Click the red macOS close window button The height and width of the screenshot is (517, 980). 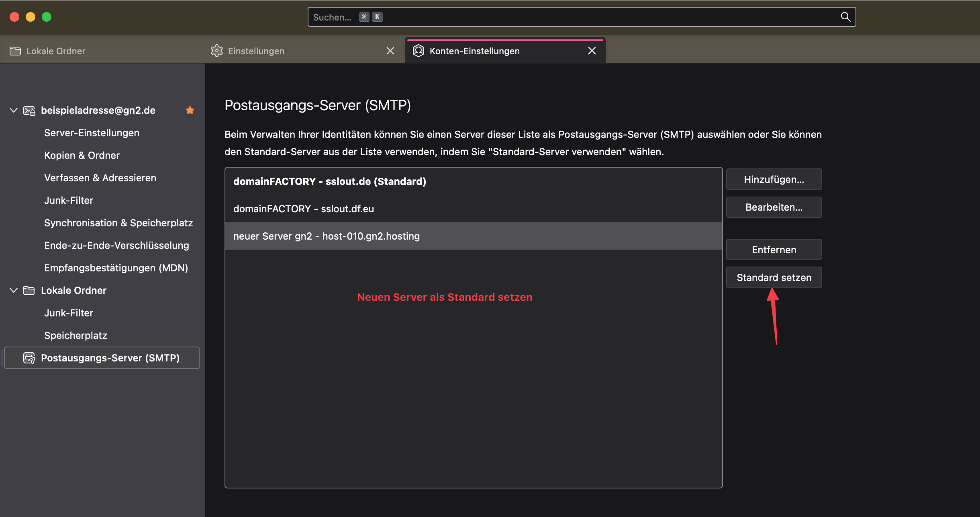14,17
